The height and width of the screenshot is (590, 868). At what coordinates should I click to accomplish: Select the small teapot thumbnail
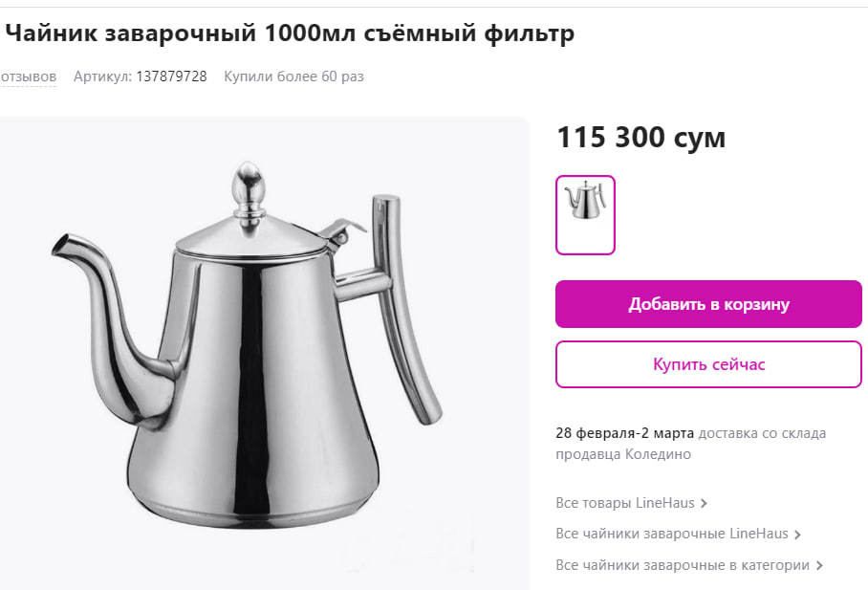585,215
